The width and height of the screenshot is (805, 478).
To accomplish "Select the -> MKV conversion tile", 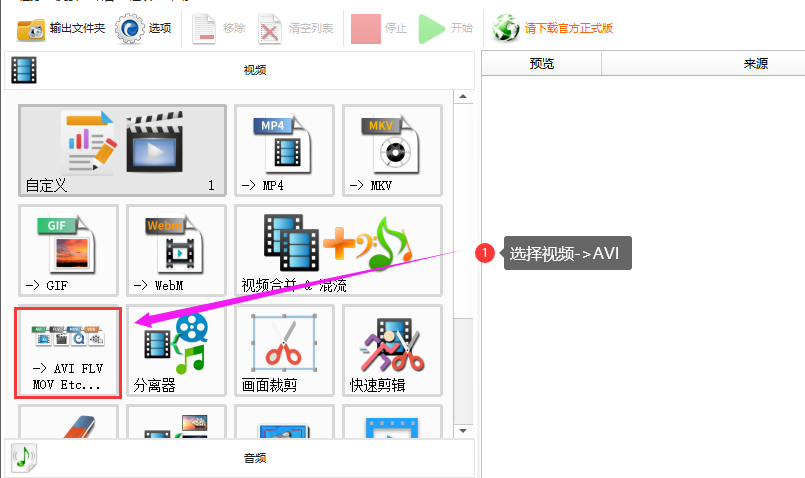I will click(x=392, y=150).
